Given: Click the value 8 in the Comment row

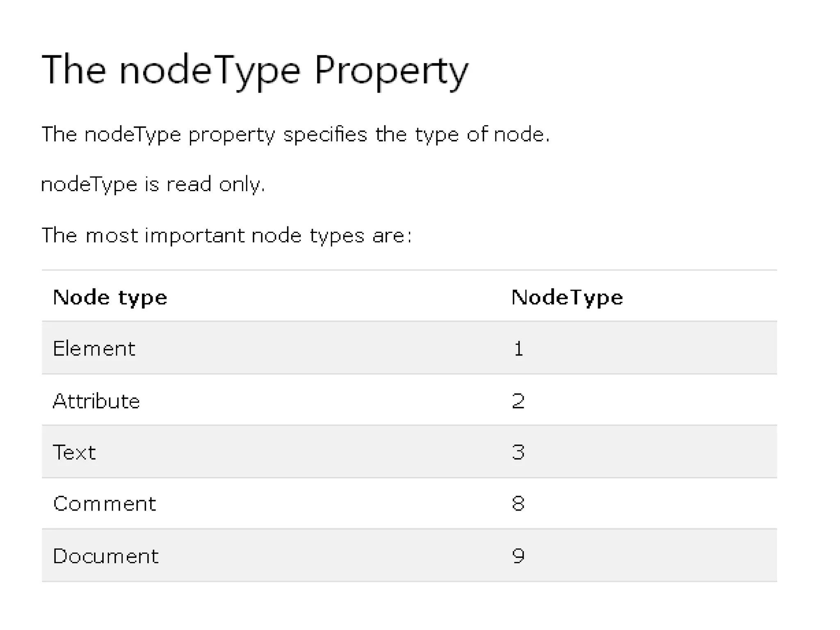Looking at the screenshot, I should point(518,504).
